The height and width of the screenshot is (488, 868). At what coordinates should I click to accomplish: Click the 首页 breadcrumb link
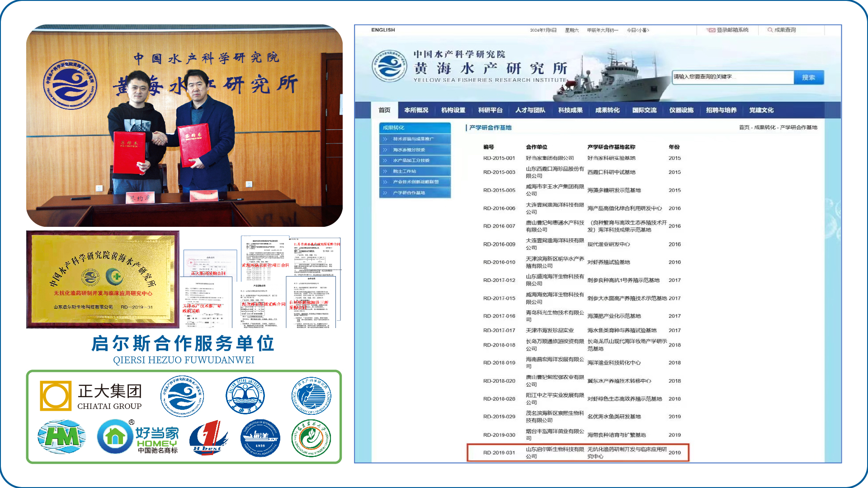click(x=744, y=127)
